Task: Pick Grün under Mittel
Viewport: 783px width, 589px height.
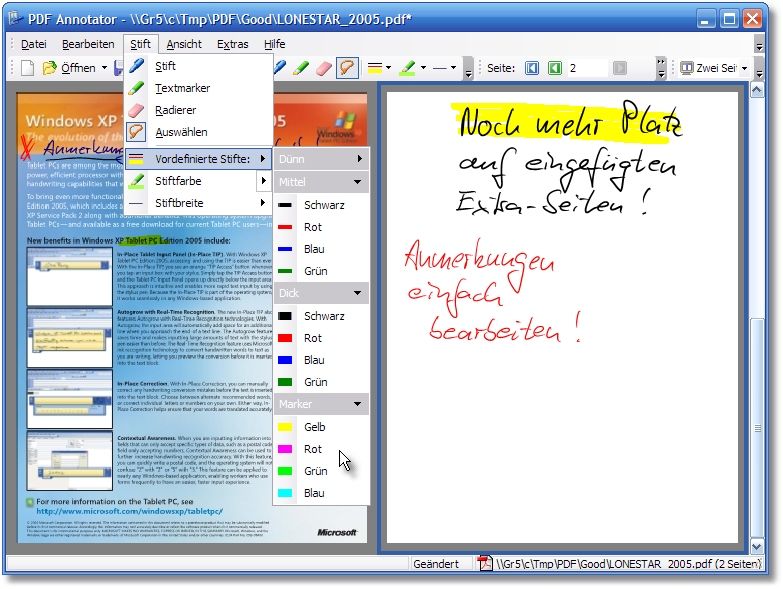Action: 322,271
